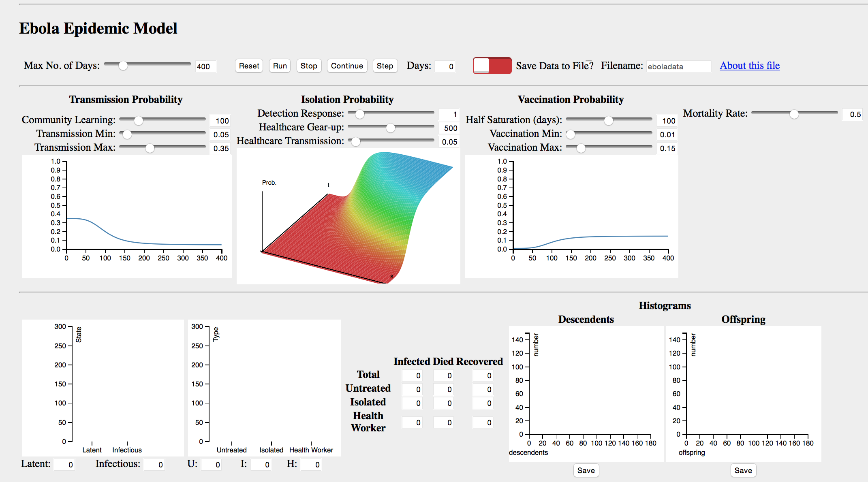Click the Infectious count field
This screenshot has height=482, width=868.
(x=154, y=465)
